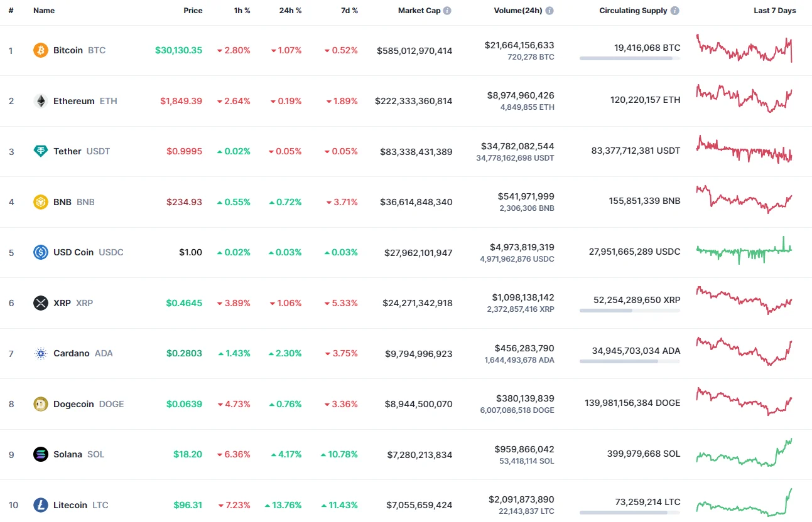Image resolution: width=812 pixels, height=522 pixels.
Task: Sort by the 7d % column header
Action: coord(349,10)
